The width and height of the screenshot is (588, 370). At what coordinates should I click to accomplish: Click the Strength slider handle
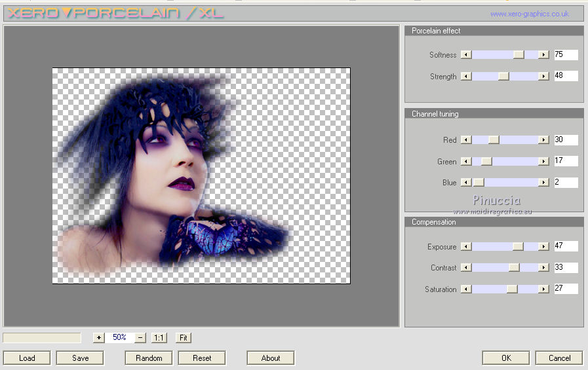(x=503, y=77)
